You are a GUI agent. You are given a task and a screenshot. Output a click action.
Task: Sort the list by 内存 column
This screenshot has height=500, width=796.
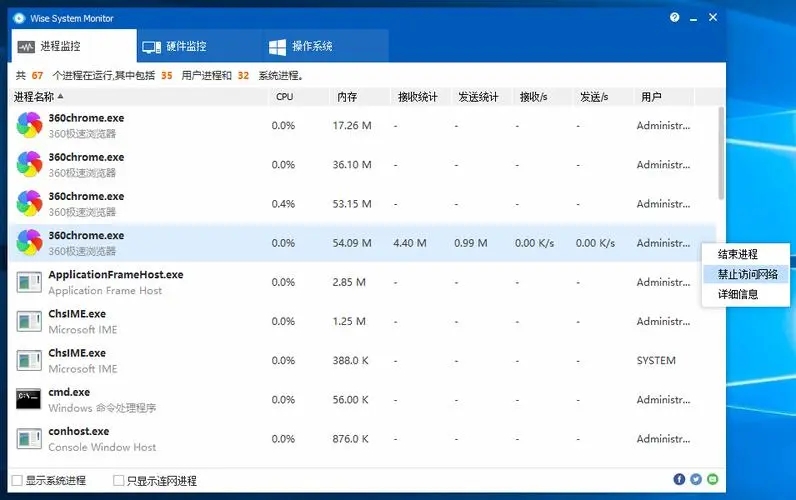coord(347,97)
